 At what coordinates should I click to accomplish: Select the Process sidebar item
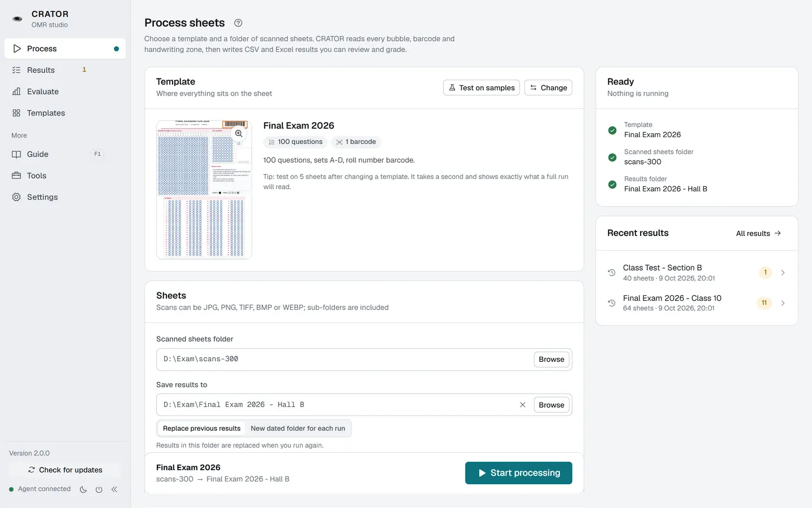coord(65,49)
